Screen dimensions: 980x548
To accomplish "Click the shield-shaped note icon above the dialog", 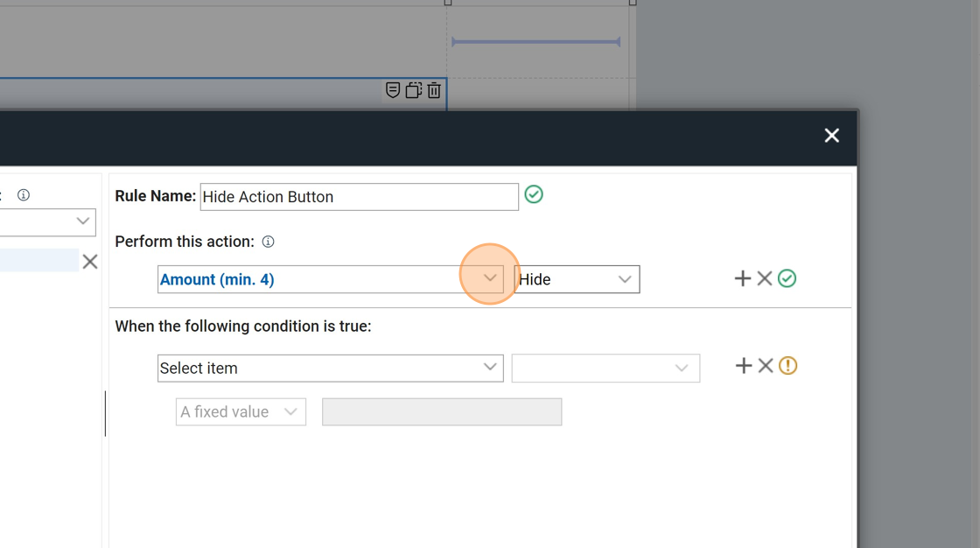I will point(393,90).
